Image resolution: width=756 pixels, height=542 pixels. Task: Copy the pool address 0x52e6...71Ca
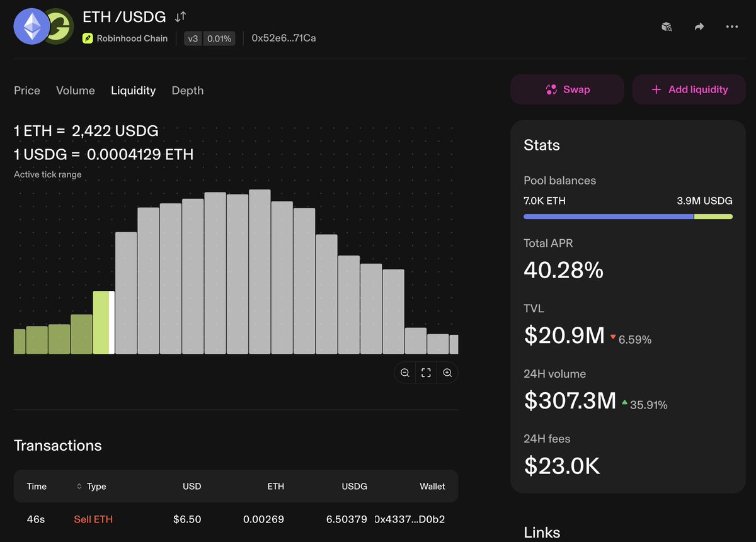click(283, 38)
